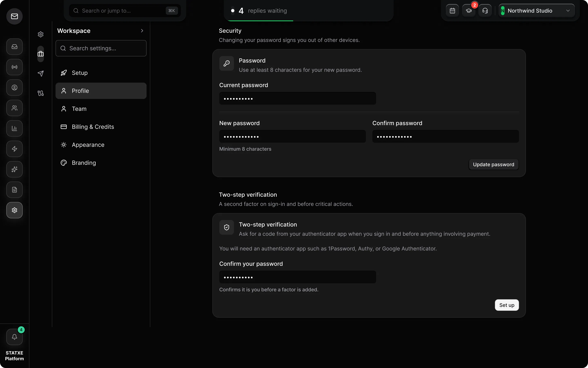Open the mail envelope icon in the sidebar
588x368 pixels.
click(14, 16)
